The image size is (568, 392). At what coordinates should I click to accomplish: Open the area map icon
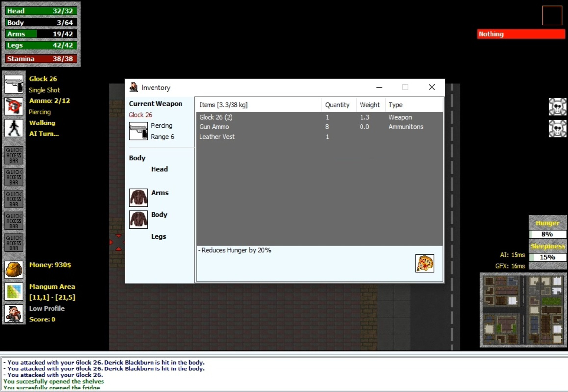point(14,292)
